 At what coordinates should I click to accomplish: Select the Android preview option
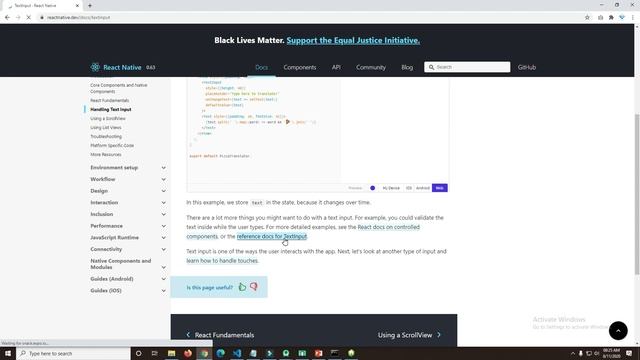click(422, 188)
